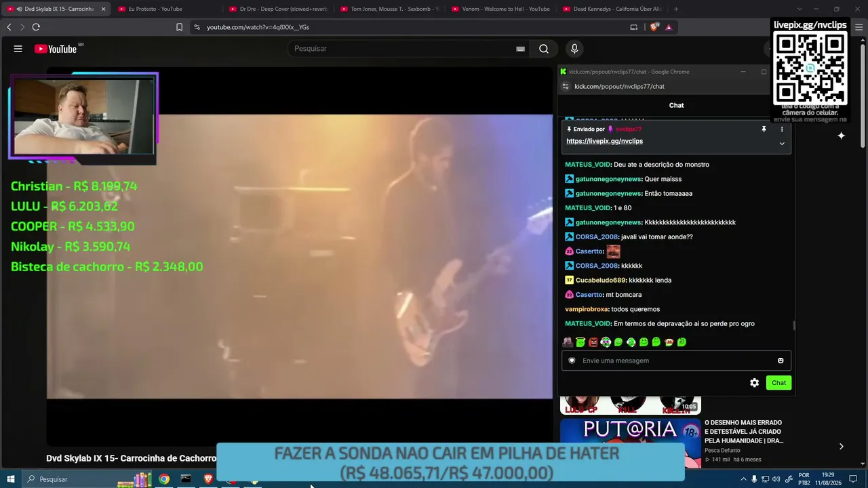Open nvclips77 profile in pinned message
The image size is (868, 488).
pyautogui.click(x=629, y=129)
